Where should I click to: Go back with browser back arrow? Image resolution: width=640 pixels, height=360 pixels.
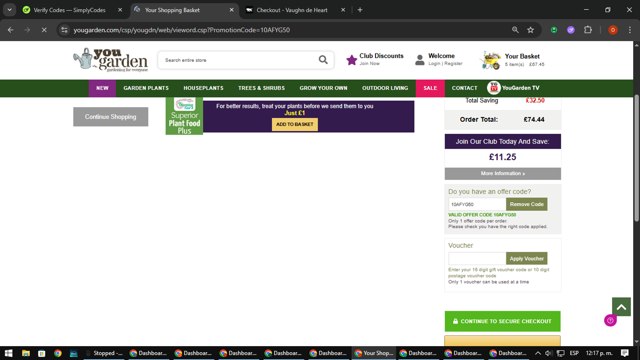pyautogui.click(x=11, y=30)
